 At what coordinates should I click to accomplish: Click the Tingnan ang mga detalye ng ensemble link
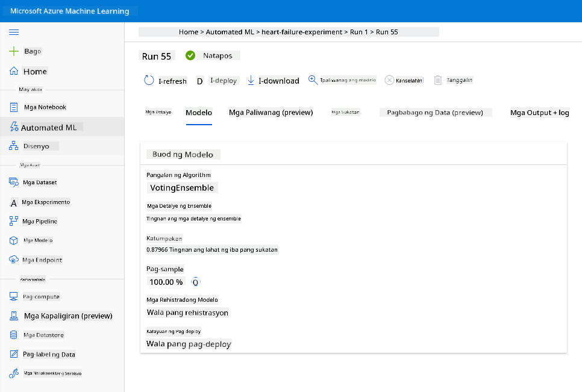coord(193,219)
